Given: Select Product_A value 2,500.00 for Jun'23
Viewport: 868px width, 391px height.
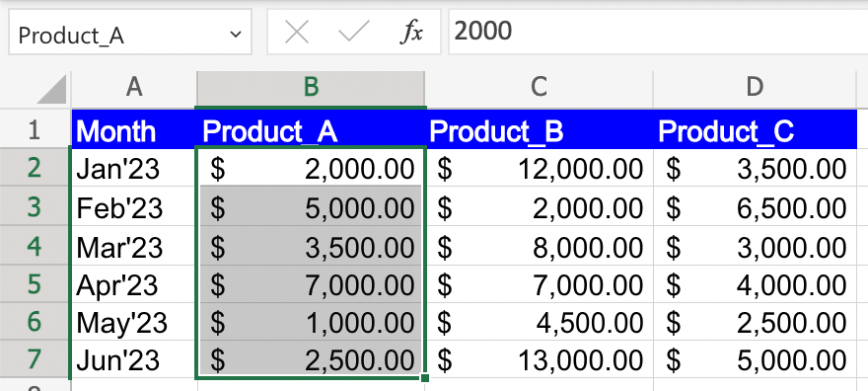Looking at the screenshot, I should (x=311, y=359).
